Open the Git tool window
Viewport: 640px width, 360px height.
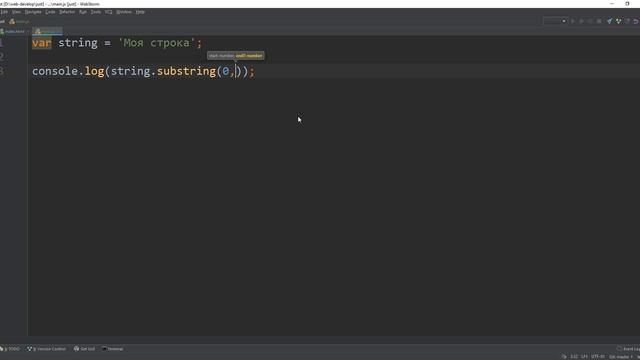click(x=84, y=349)
